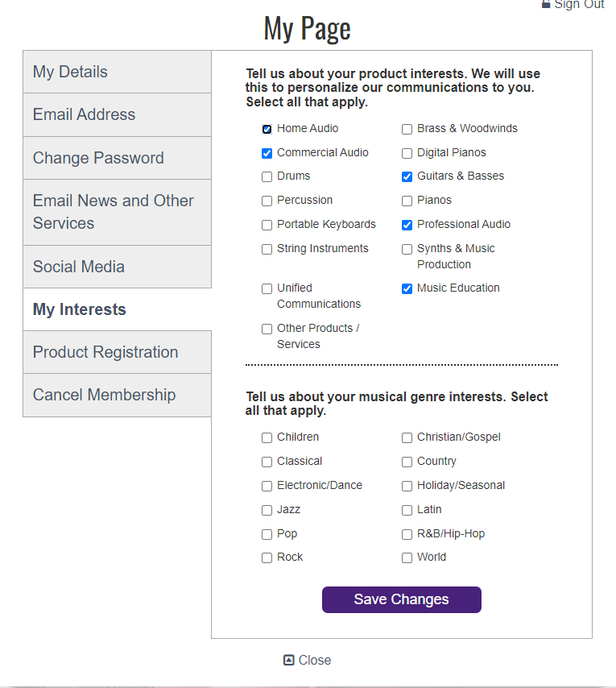The height and width of the screenshot is (688, 616).
Task: Toggle the Music Education checkbox off
Action: tap(407, 288)
